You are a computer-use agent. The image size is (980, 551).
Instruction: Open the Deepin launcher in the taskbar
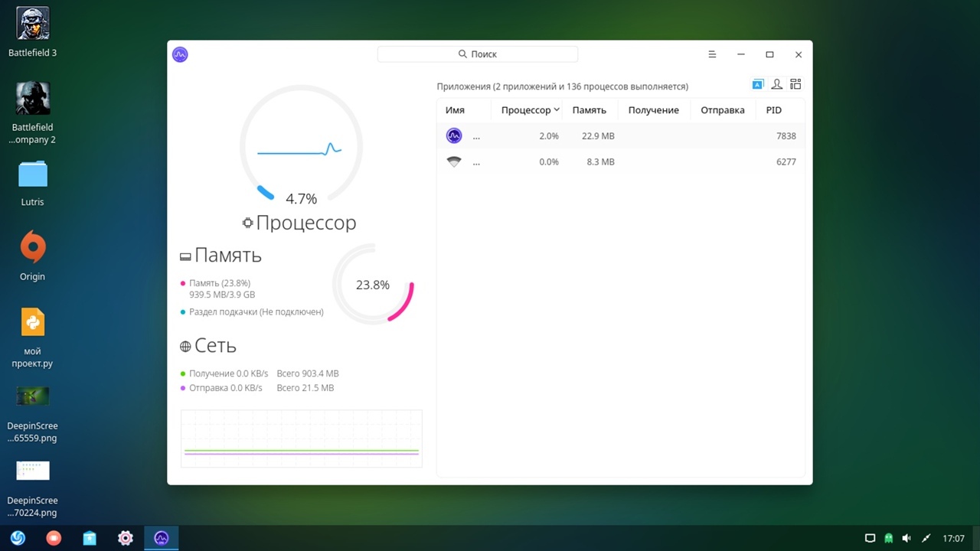click(x=18, y=538)
